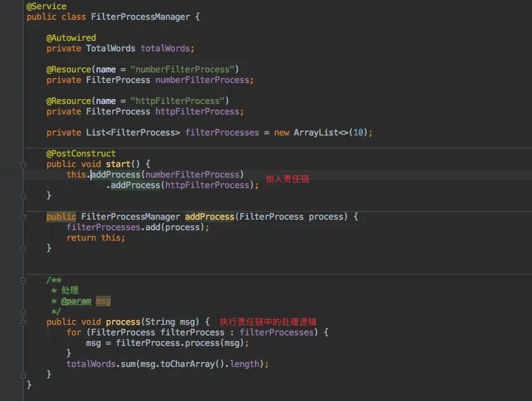Click the new keyword before ArrayList

tap(281, 132)
